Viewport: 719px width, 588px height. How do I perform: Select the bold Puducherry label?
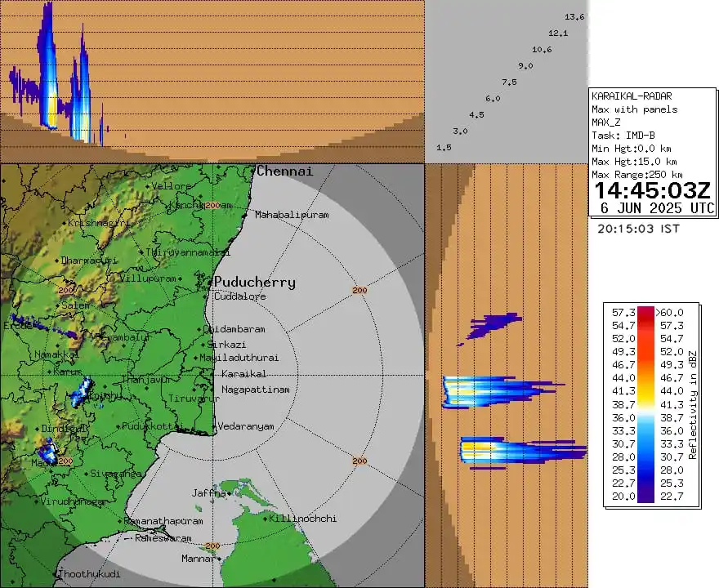pyautogui.click(x=254, y=283)
